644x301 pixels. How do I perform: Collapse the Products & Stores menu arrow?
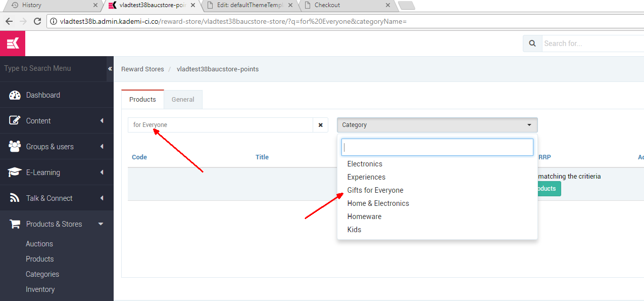101,224
